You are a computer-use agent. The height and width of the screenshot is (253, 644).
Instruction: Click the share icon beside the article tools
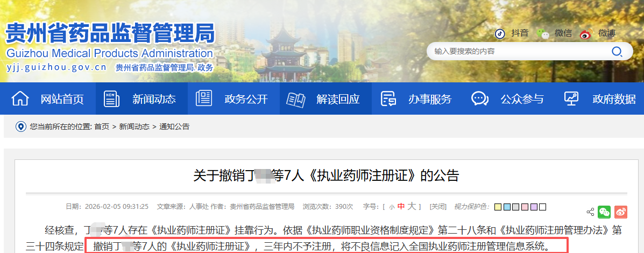[590, 212]
